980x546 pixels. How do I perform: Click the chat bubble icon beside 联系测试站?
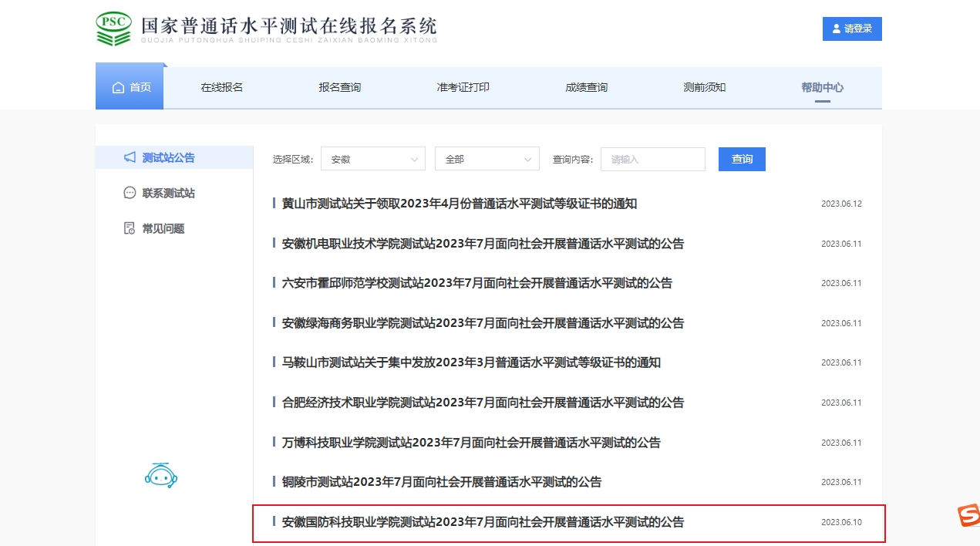tap(130, 193)
